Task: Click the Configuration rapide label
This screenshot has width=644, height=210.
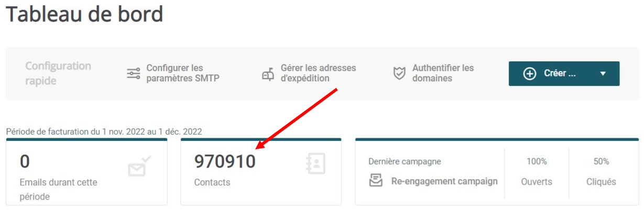Action: [x=58, y=73]
